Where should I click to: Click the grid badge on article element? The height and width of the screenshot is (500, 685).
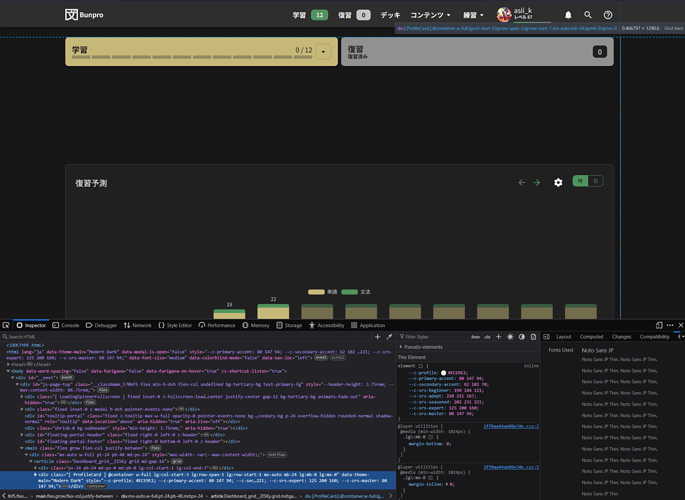[x=177, y=461]
